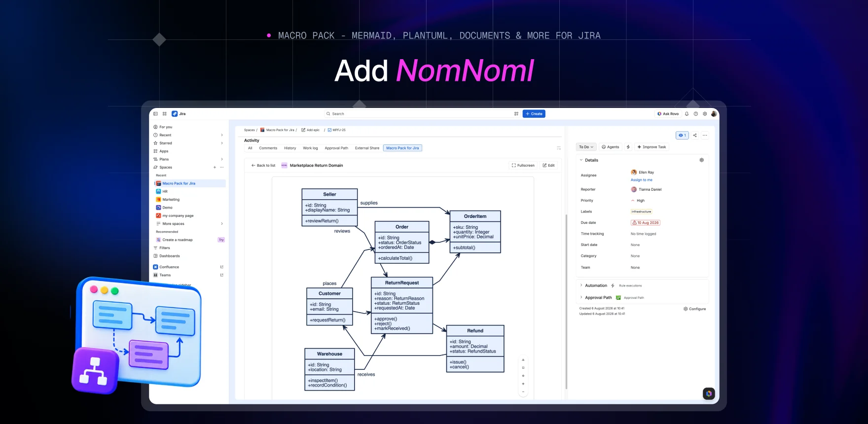Fit the diagram to the view
The width and height of the screenshot is (868, 424).
tap(523, 368)
